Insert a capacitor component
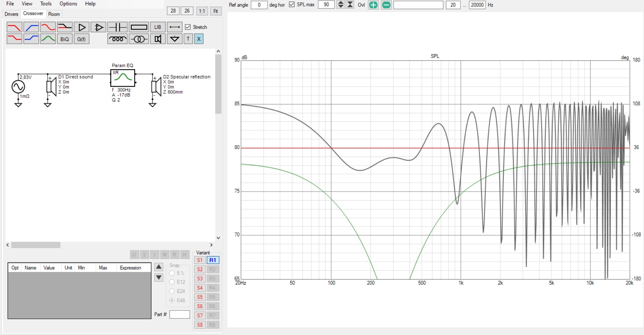644x335 pixels. point(117,27)
